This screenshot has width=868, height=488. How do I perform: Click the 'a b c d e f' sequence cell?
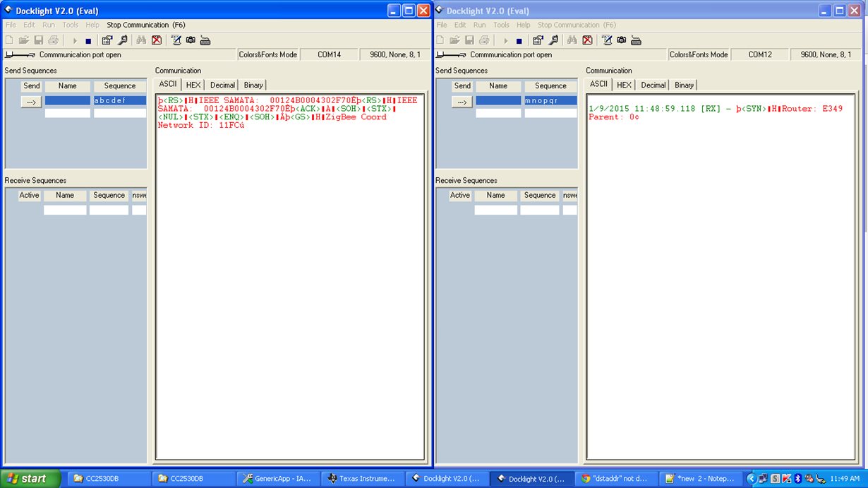[x=120, y=100]
